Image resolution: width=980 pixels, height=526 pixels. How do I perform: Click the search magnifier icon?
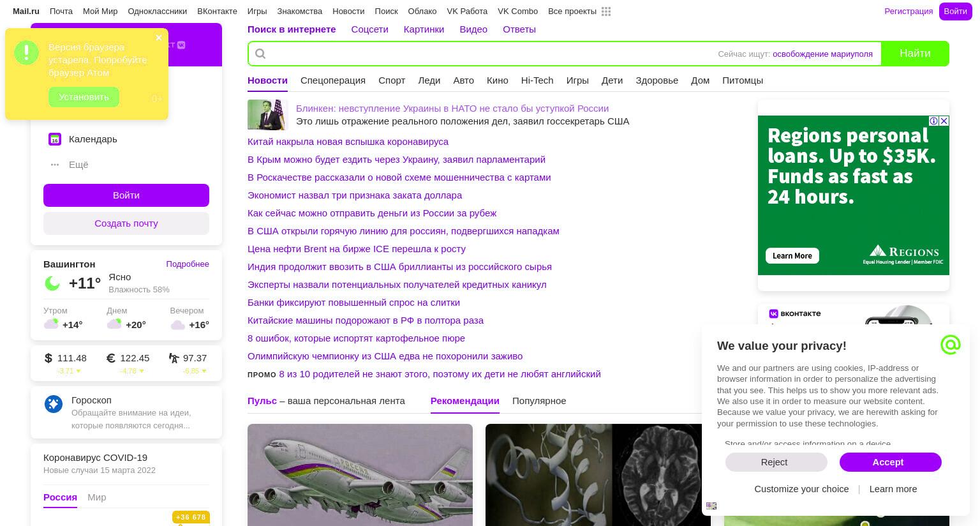[260, 54]
